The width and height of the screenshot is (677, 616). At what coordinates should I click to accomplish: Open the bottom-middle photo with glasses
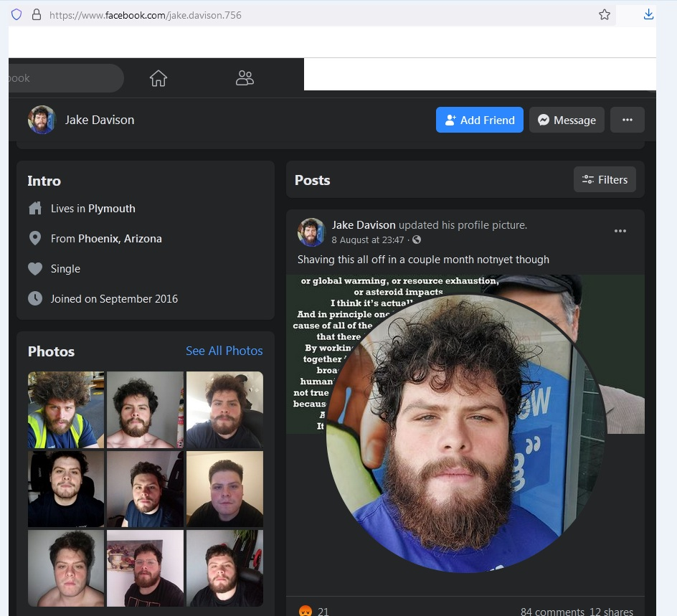point(145,568)
